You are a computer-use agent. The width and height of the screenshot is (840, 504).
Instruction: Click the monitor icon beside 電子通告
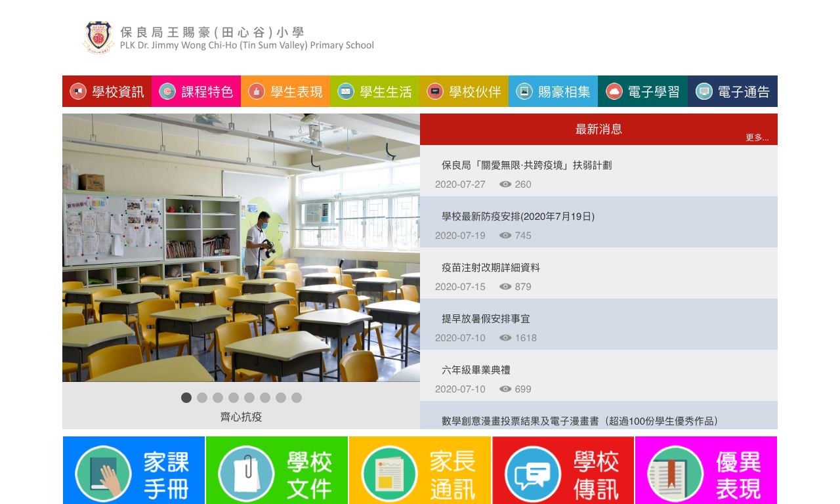pyautogui.click(x=703, y=91)
